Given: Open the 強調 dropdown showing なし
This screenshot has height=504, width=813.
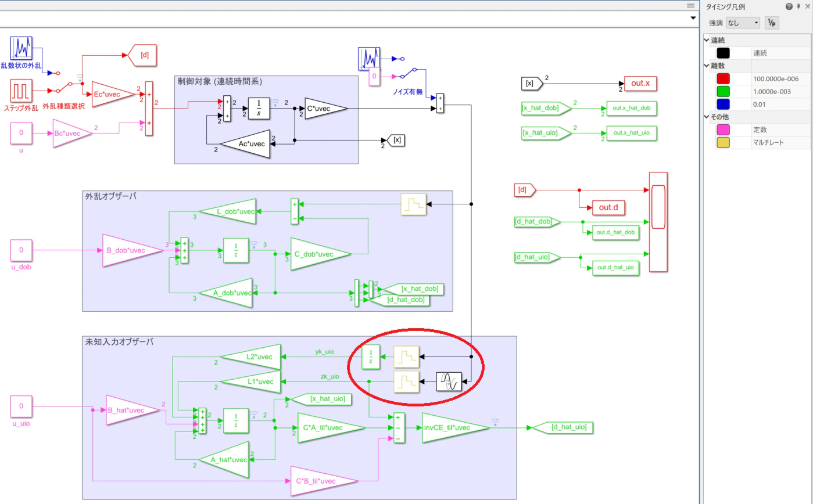Looking at the screenshot, I should [743, 23].
